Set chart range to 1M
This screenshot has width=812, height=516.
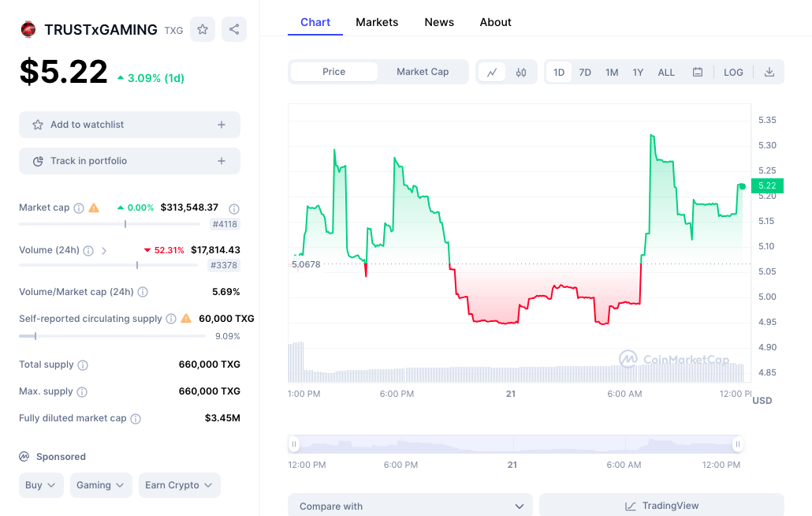[612, 72]
